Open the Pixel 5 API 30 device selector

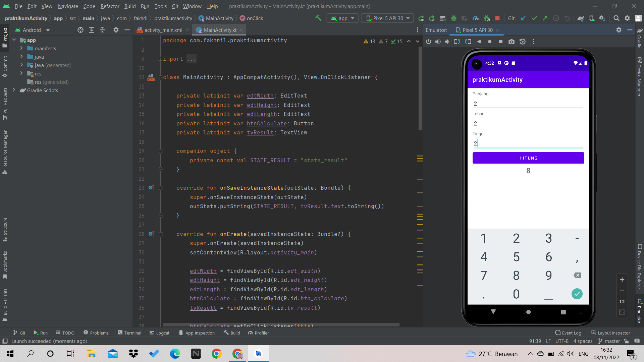[387, 18]
